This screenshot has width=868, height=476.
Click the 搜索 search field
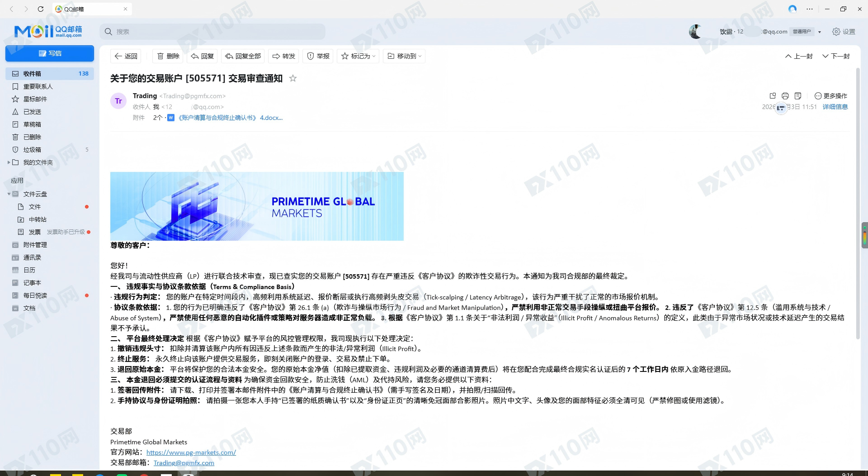212,32
